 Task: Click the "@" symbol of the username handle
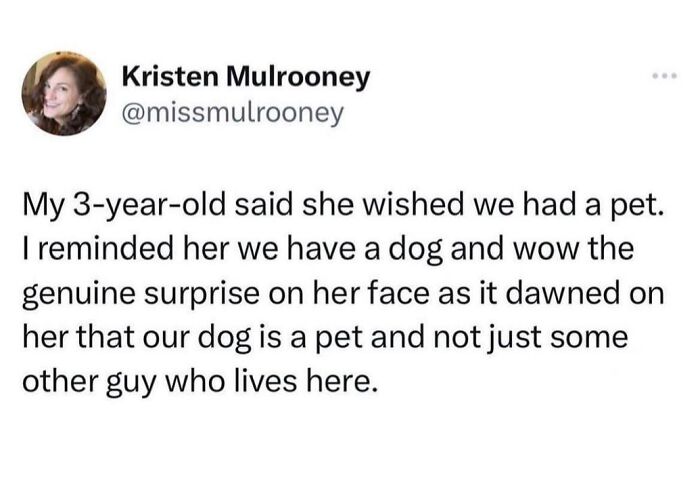[132, 114]
